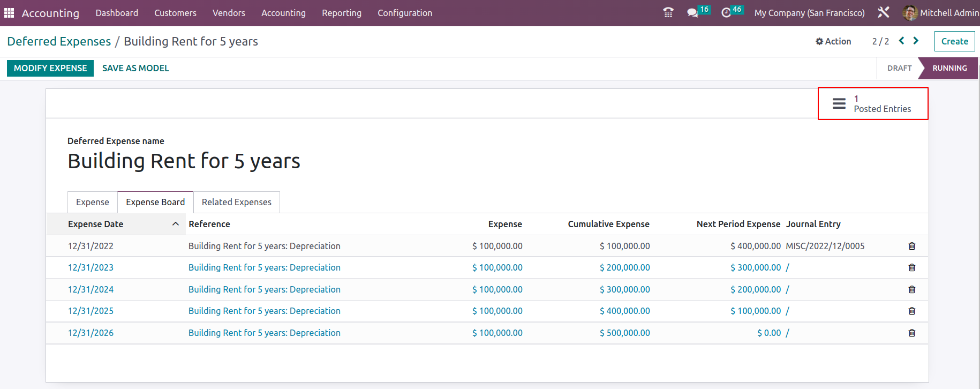Open the 12/31/2023 date cell
The height and width of the screenshot is (389, 980).
coord(91,267)
